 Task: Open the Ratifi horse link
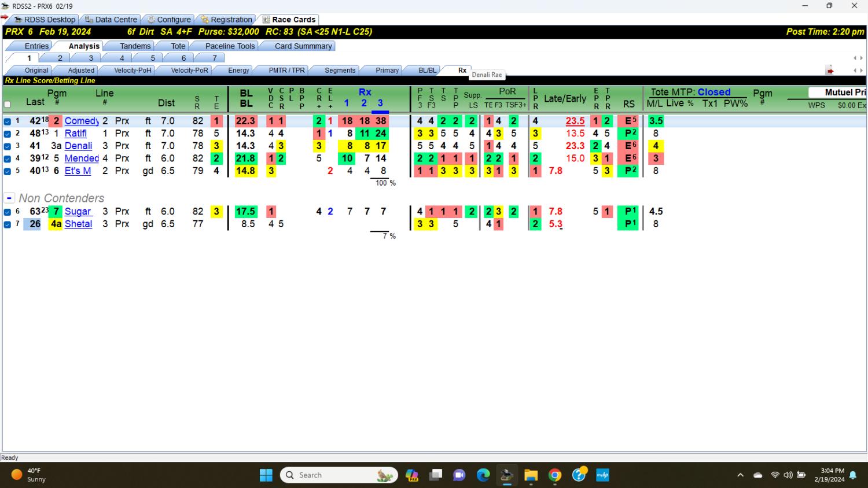click(x=76, y=134)
